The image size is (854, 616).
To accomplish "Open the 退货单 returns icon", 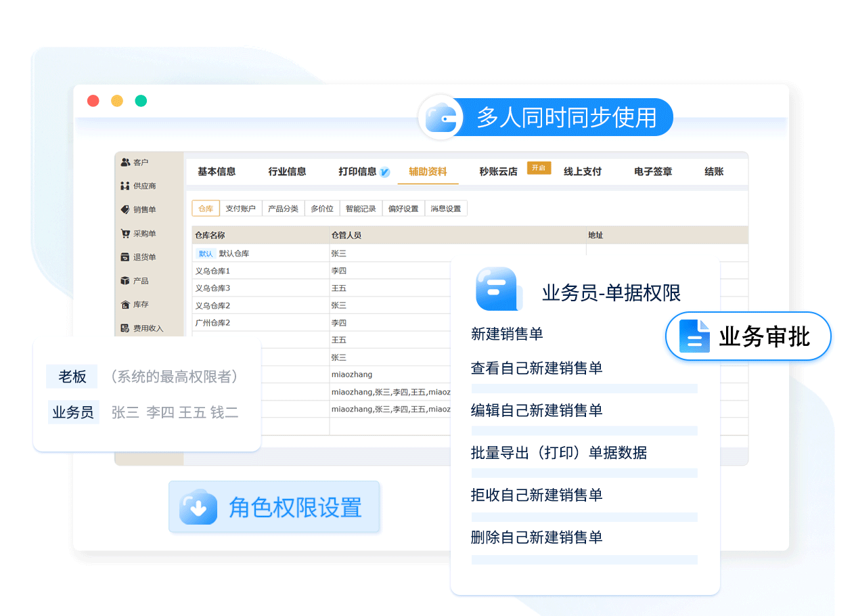I will 125,257.
